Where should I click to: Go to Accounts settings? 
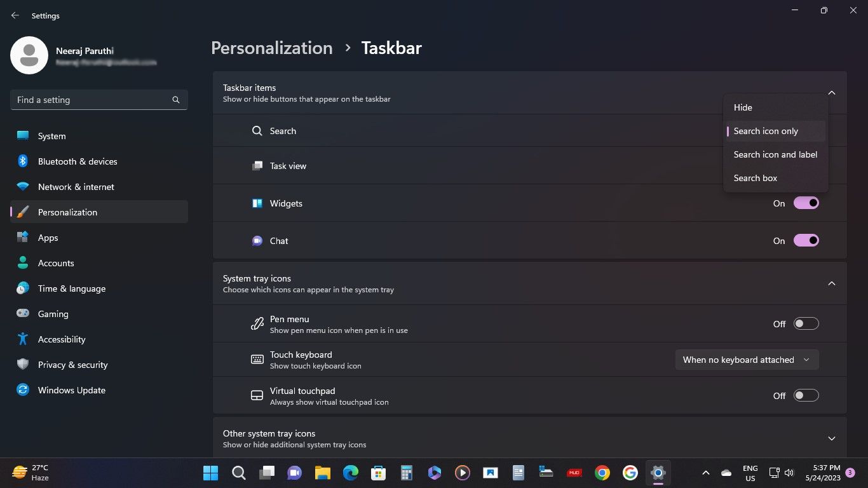click(x=56, y=262)
